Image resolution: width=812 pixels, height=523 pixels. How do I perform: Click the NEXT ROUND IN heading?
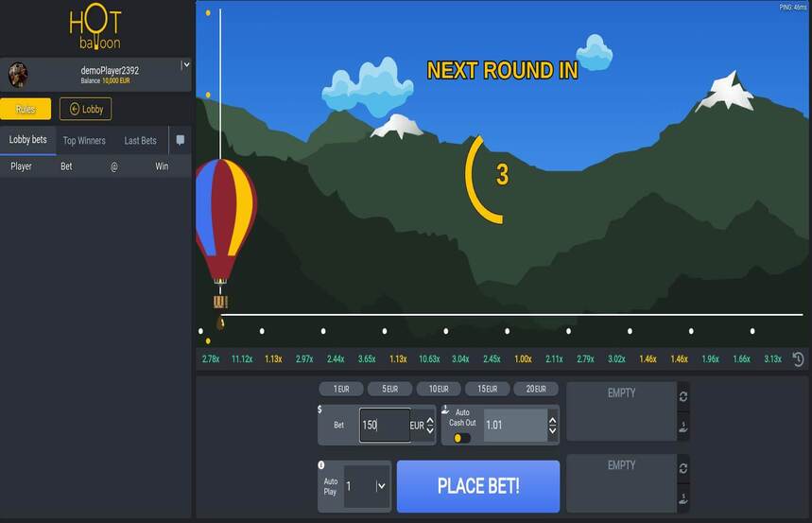coord(502,70)
